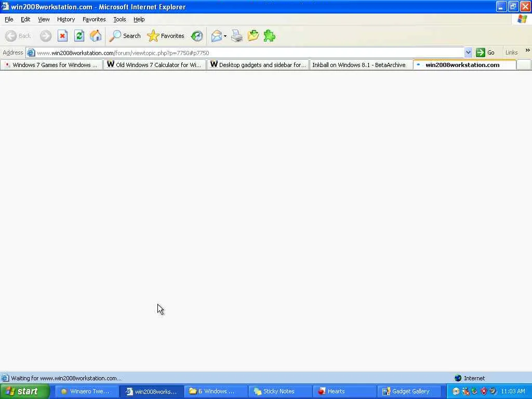
Task: Click the Windows flag logo throbber
Action: [x=522, y=19]
